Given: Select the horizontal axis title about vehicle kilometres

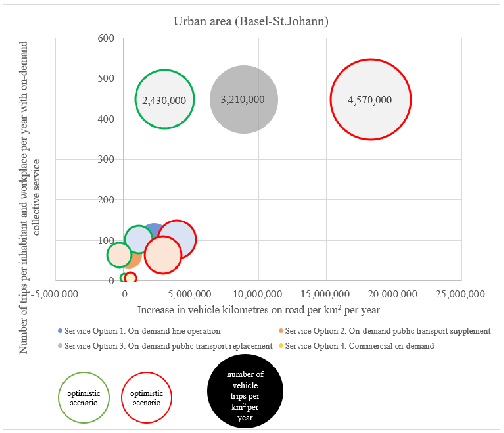Looking at the screenshot, I should click(258, 310).
